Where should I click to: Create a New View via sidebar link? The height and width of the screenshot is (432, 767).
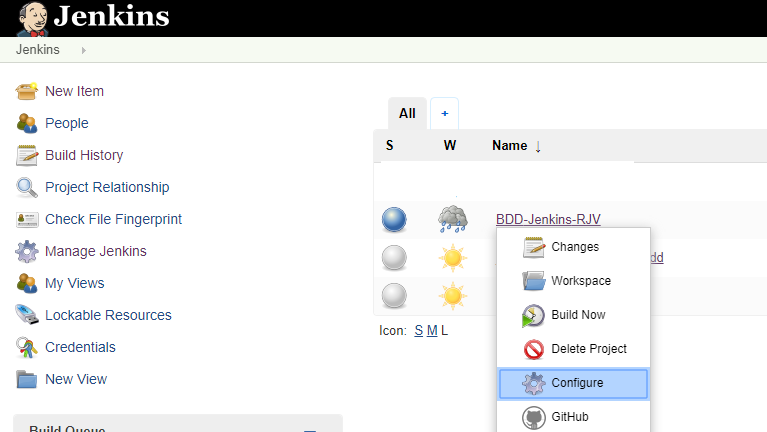click(x=76, y=379)
